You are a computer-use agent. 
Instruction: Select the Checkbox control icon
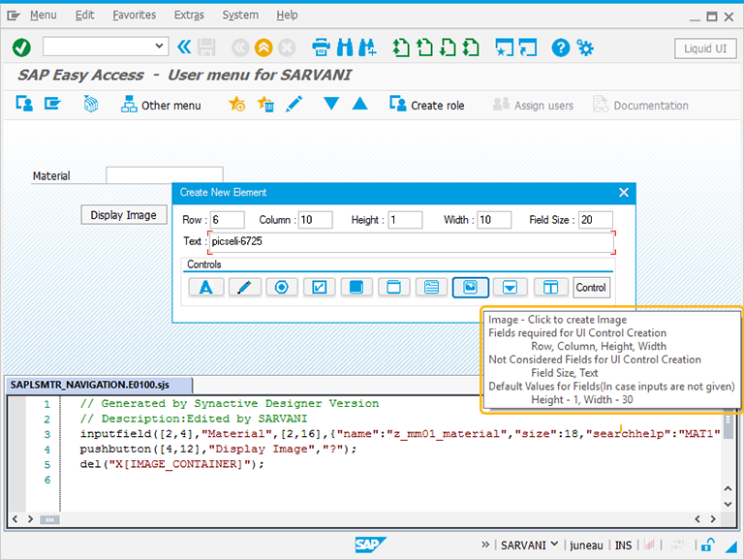point(319,287)
